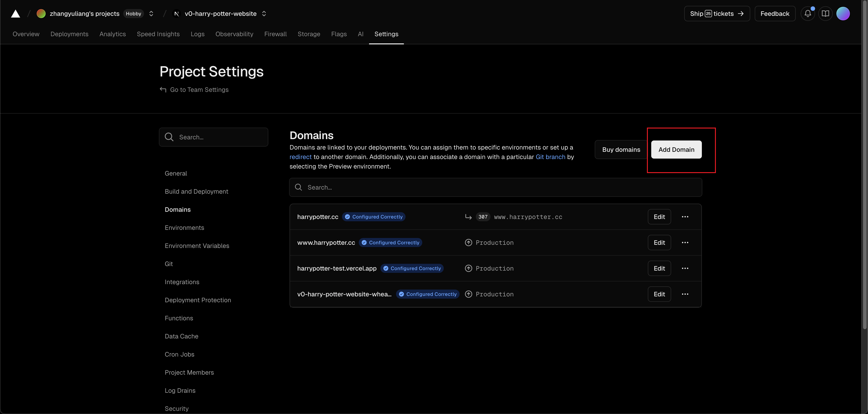Viewport: 868px width, 414px height.
Task: Select the Settings tab
Action: [386, 34]
